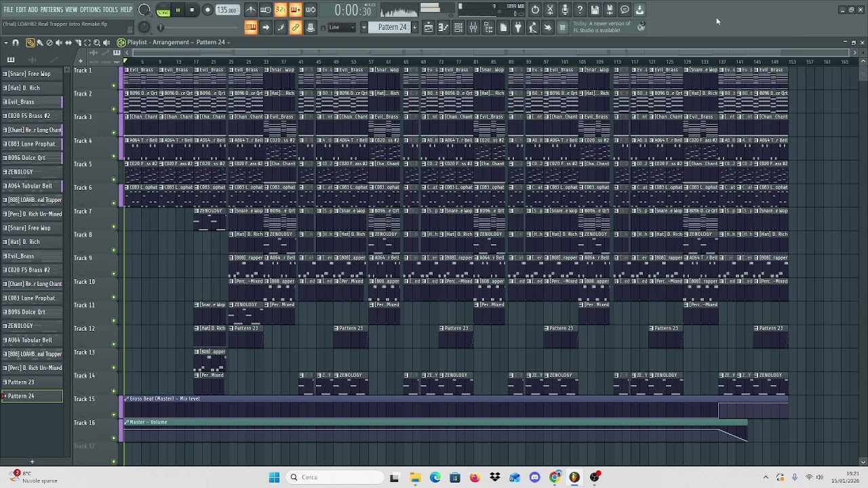Open the Piano roll view icon
This screenshot has height=488, width=868.
(443, 27)
